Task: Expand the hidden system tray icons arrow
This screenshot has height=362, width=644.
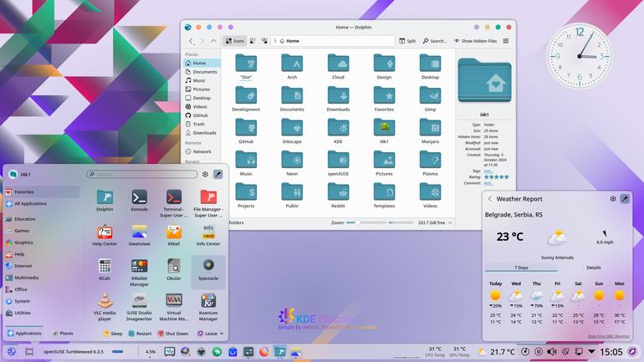Action: point(591,352)
